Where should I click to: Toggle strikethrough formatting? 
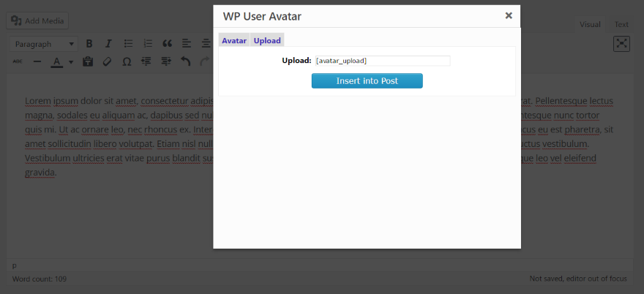(18, 61)
